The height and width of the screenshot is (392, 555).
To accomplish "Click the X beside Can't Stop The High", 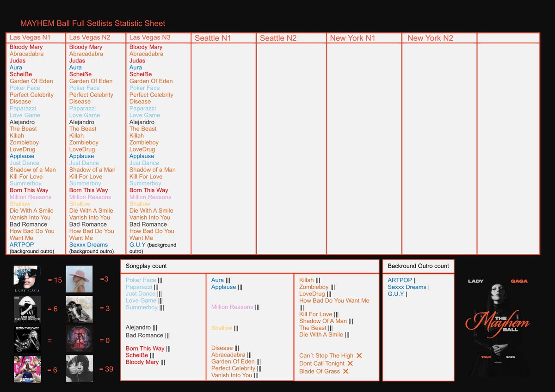I will point(359,355).
